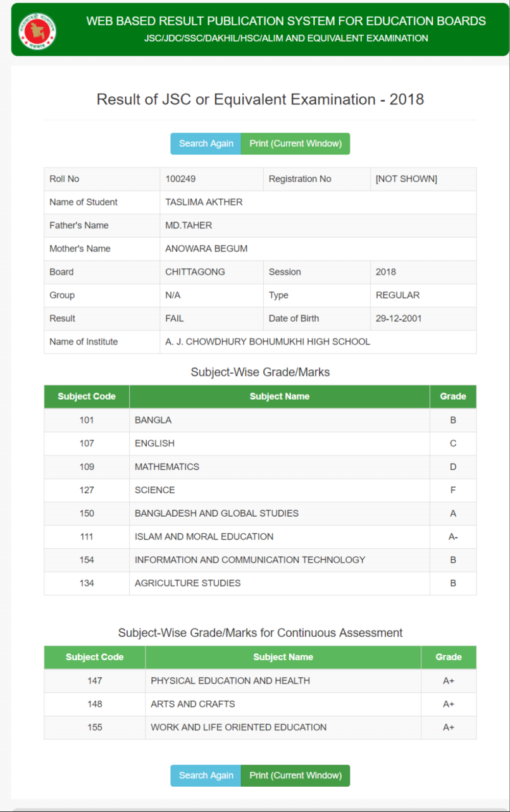510x812 pixels.
Task: Click subject code 127
Action: click(x=87, y=490)
